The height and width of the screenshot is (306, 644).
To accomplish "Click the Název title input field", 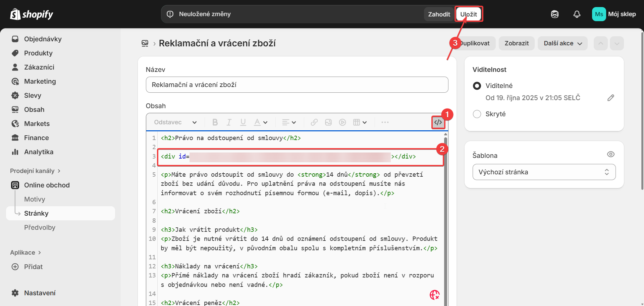I will 297,85.
